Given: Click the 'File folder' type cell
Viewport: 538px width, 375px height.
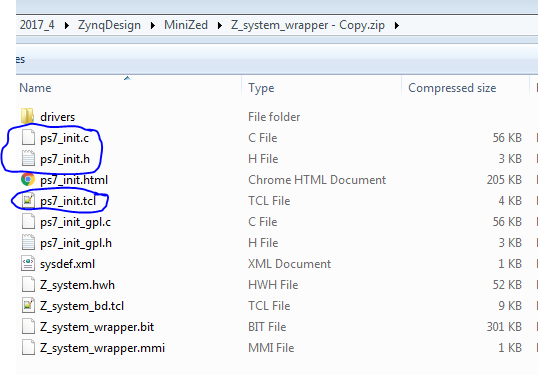Looking at the screenshot, I should 274,117.
